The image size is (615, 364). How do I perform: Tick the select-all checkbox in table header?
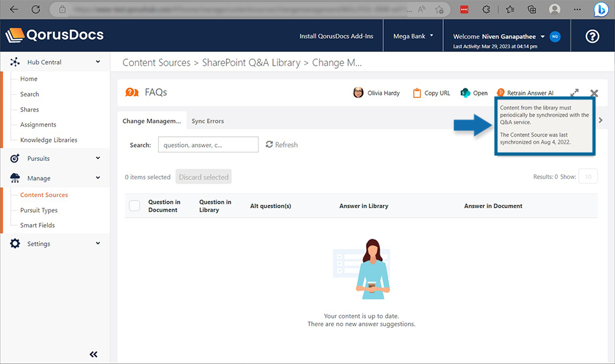[x=134, y=206]
